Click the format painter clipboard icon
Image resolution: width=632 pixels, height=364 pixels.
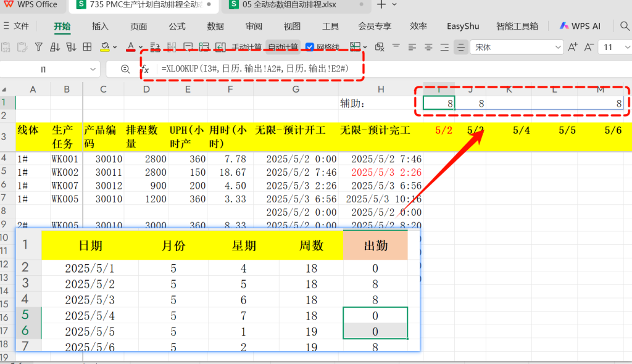point(22,47)
